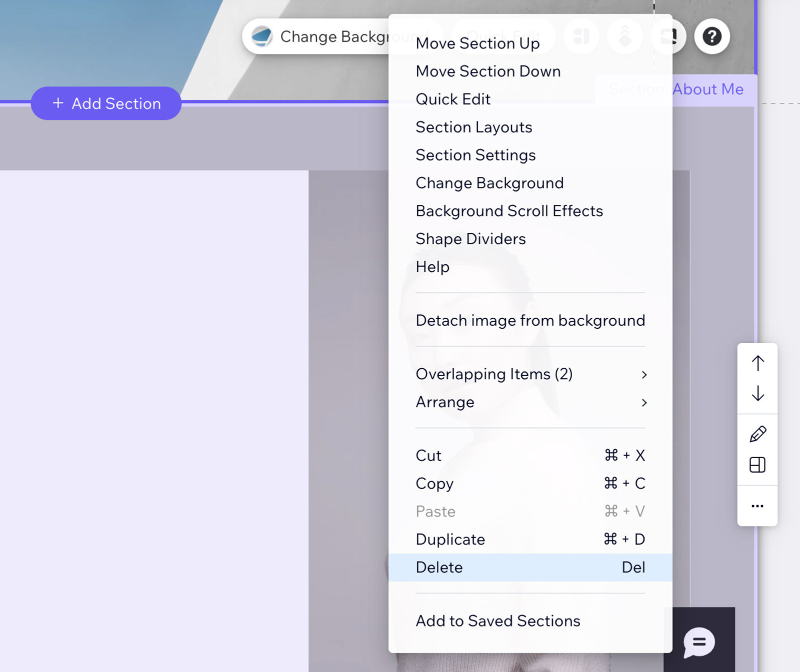The width and height of the screenshot is (800, 672).
Task: Click Delete in the context menu
Action: [x=530, y=568]
